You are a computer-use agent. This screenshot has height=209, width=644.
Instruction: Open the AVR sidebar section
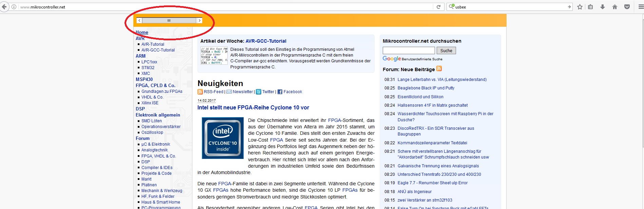click(x=140, y=38)
